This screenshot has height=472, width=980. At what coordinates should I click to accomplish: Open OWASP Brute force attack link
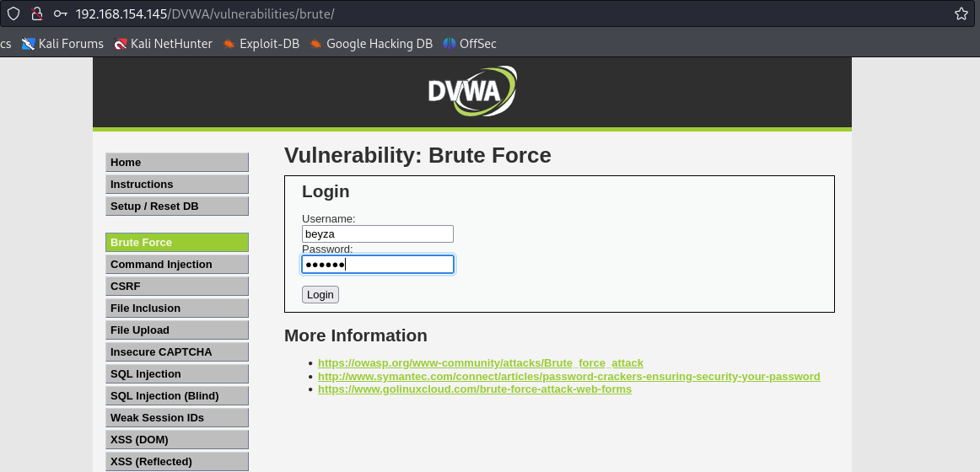coord(480,362)
